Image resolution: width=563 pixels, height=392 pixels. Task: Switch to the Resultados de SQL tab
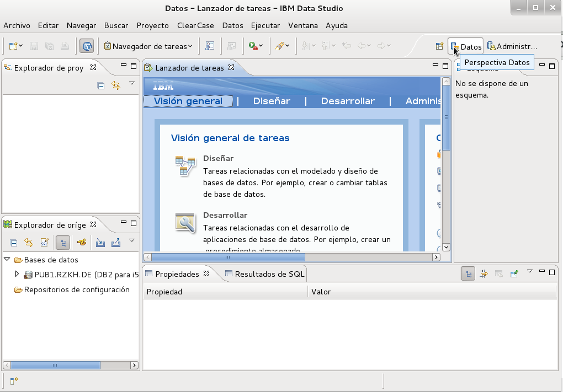(x=265, y=274)
